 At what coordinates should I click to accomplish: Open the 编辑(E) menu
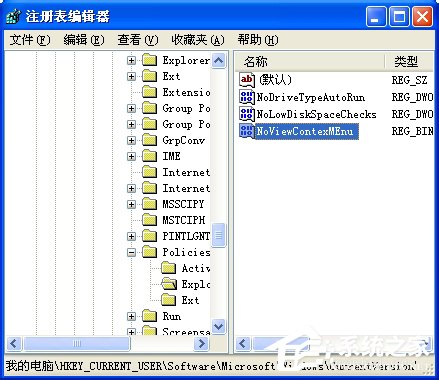pos(84,40)
